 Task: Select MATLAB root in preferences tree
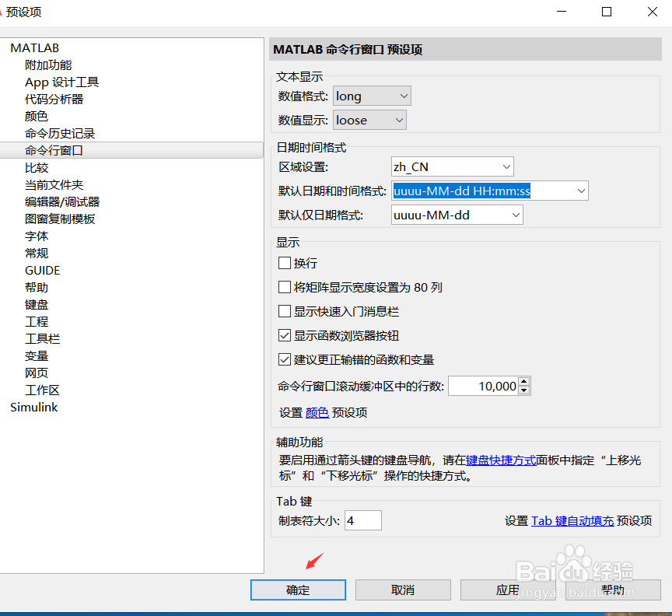34,48
